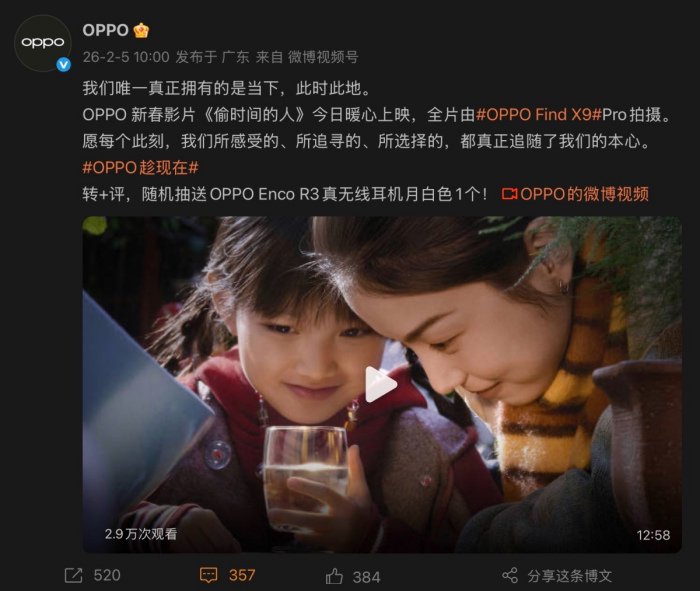Click the repost icon next to 520
Image resolution: width=700 pixels, height=591 pixels.
coord(74,575)
